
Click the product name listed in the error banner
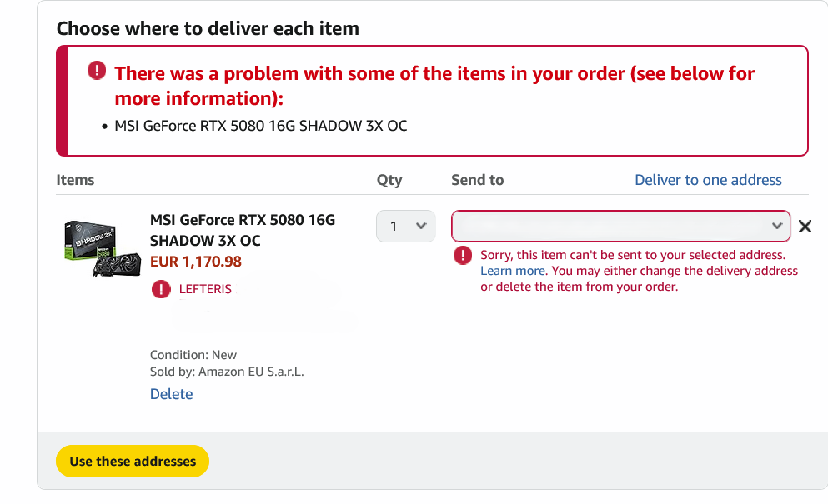(260, 127)
